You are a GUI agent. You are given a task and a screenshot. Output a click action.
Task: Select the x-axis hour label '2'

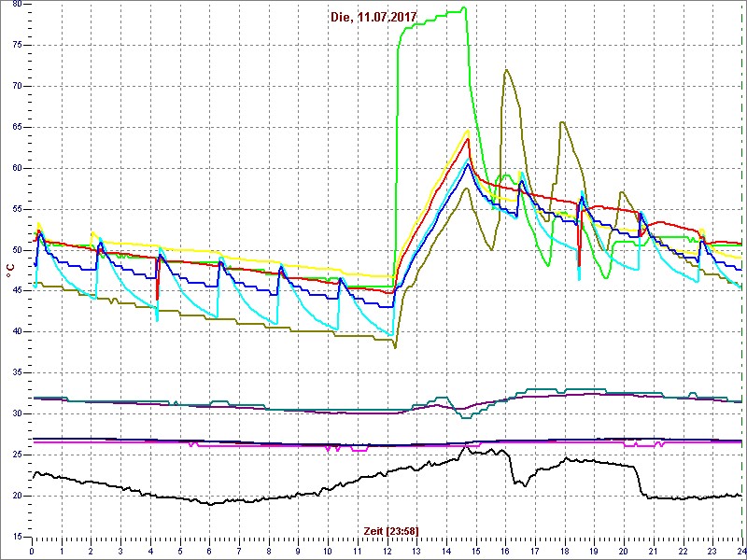click(x=91, y=551)
